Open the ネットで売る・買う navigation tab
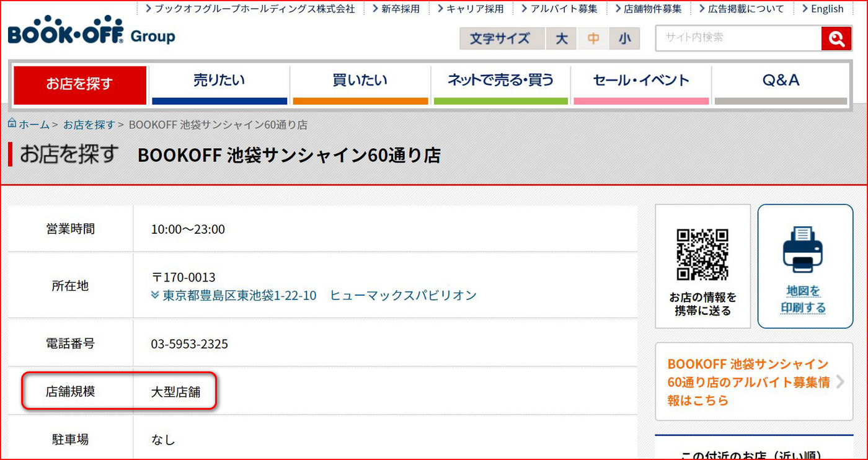 click(x=501, y=85)
